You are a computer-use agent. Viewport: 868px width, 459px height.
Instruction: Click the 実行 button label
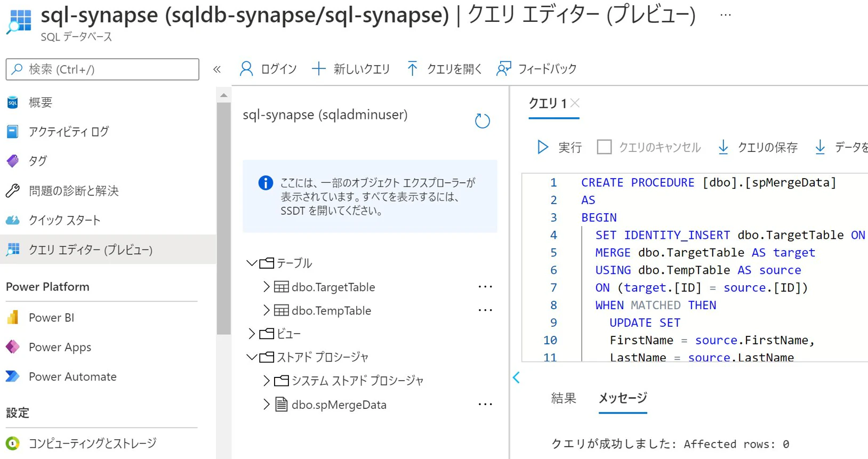tap(570, 147)
